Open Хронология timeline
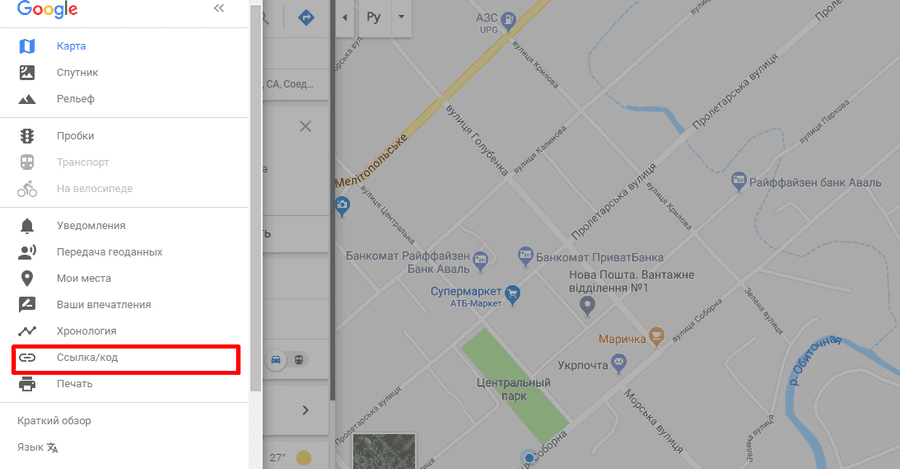 (x=125, y=331)
